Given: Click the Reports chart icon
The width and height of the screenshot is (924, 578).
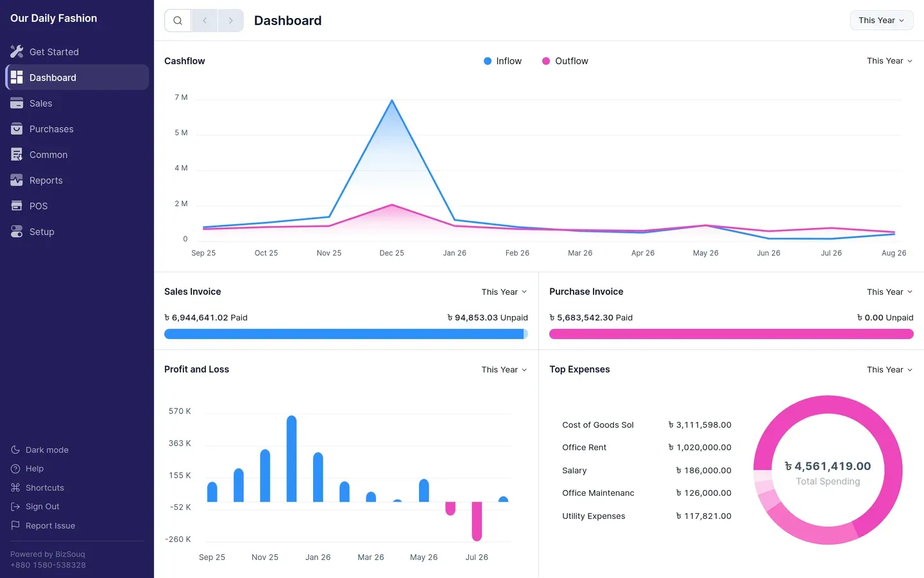Looking at the screenshot, I should coord(17,180).
